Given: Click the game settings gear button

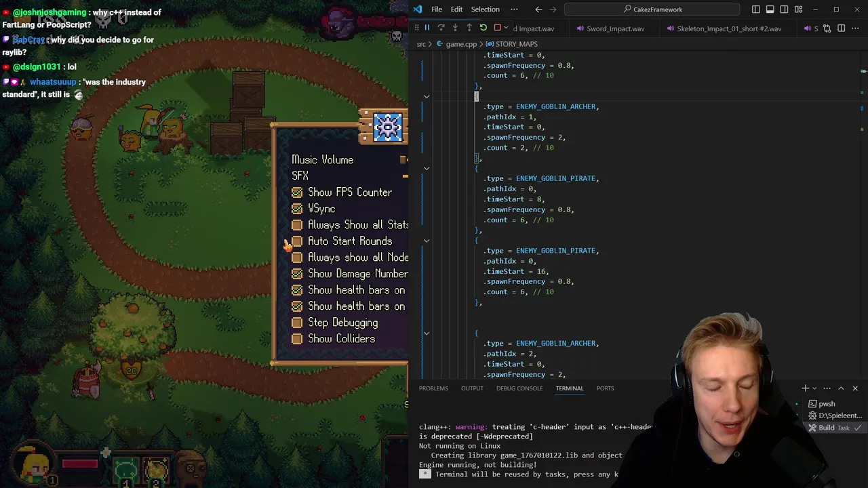Looking at the screenshot, I should point(388,127).
